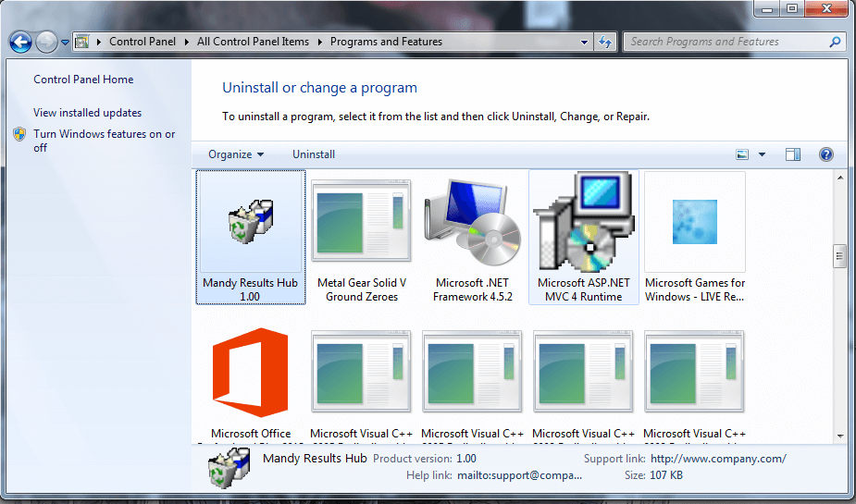856x504 pixels.
Task: Select the Mandy Results Hub program icon
Action: click(251, 221)
